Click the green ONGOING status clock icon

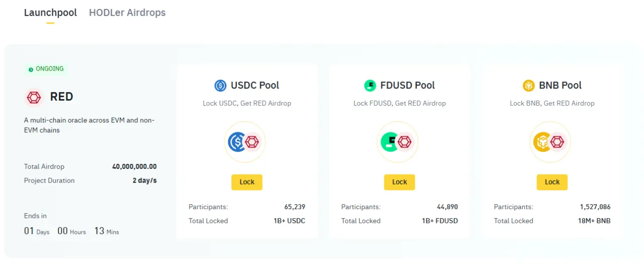click(x=31, y=69)
